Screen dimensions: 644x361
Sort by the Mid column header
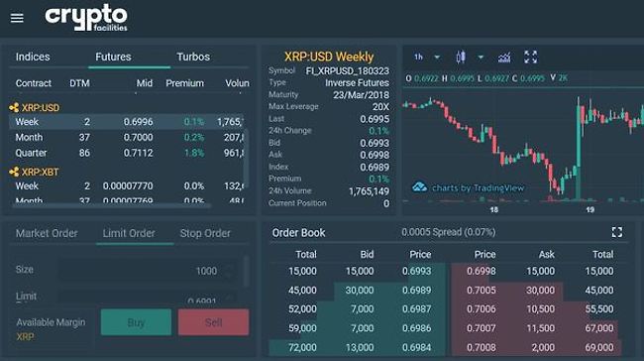(x=145, y=83)
